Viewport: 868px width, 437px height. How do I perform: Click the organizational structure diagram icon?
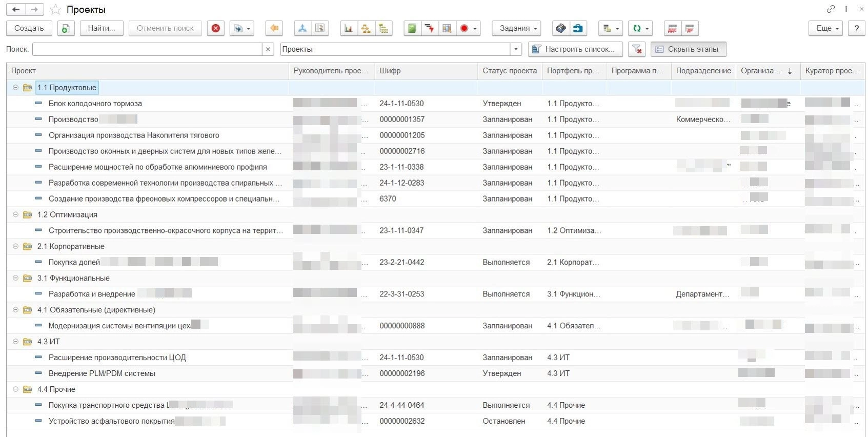(366, 29)
